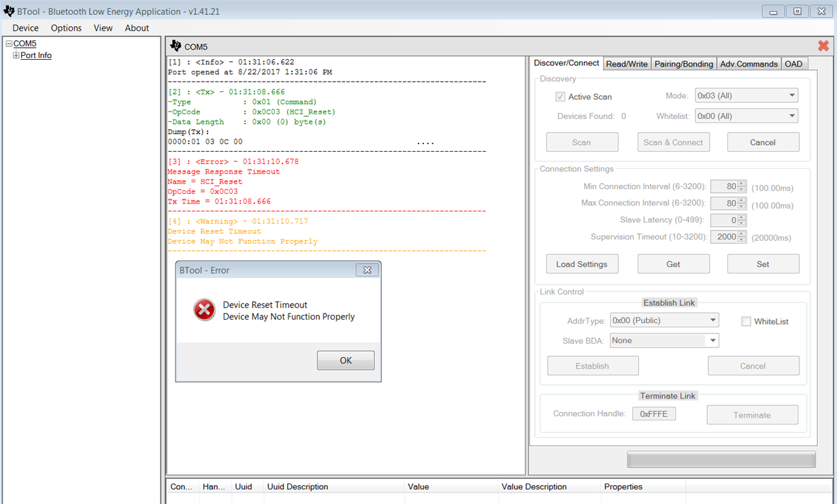Click Cancel in the Discovery section
Screen dimensions: 837x504
pos(763,142)
